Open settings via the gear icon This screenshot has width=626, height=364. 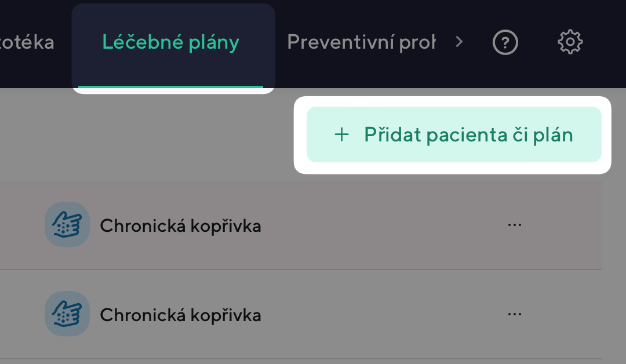click(570, 41)
